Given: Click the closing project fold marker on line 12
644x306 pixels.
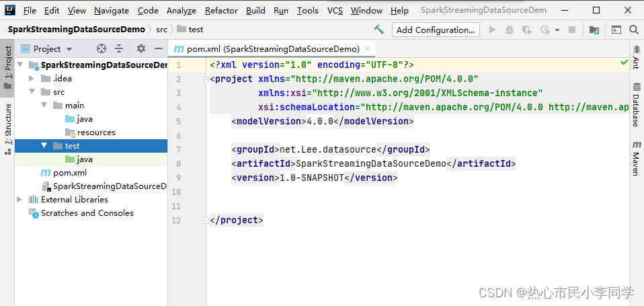Looking at the screenshot, I should [206, 221].
